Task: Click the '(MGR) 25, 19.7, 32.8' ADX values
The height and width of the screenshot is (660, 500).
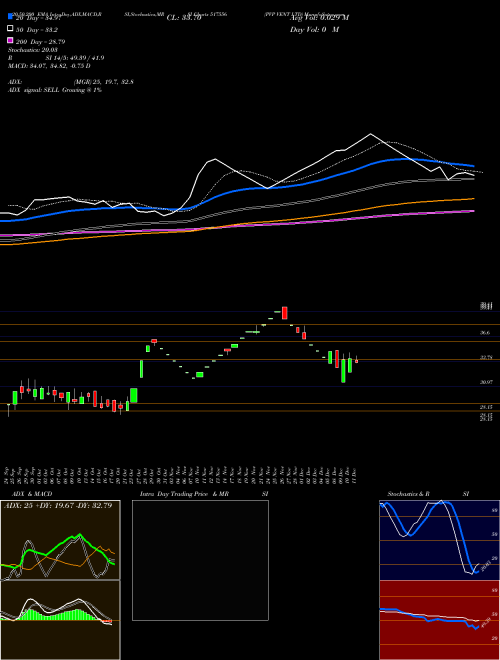Action: tap(104, 82)
